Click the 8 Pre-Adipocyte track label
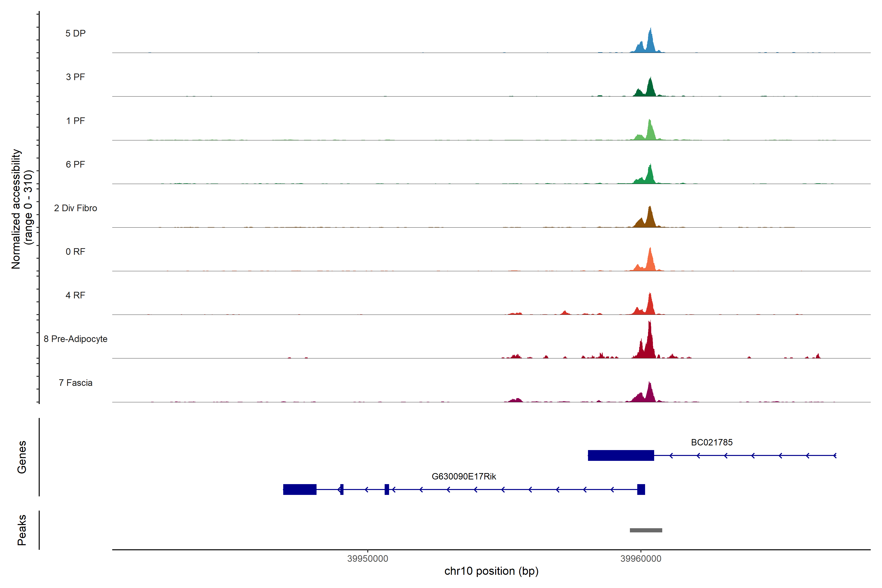 point(75,339)
